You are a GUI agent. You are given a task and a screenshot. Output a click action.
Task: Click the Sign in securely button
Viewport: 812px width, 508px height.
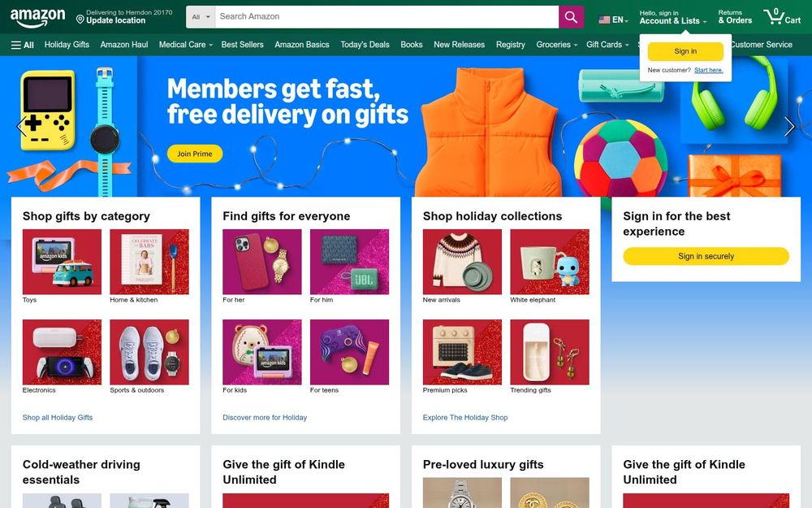coord(706,256)
